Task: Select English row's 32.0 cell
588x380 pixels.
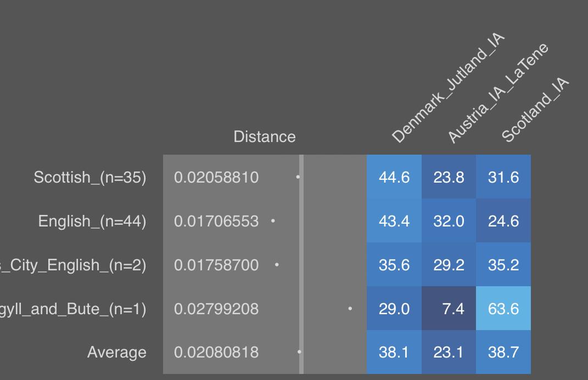Action: 449,221
